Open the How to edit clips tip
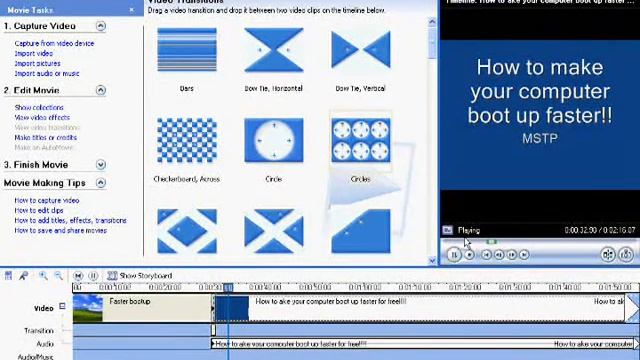 tap(39, 210)
